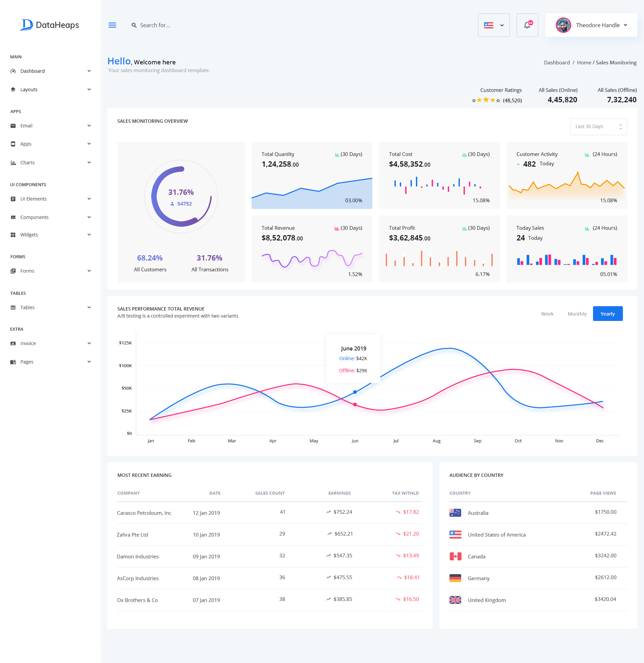Open the language flag dropdown
644x663 pixels.
point(493,25)
